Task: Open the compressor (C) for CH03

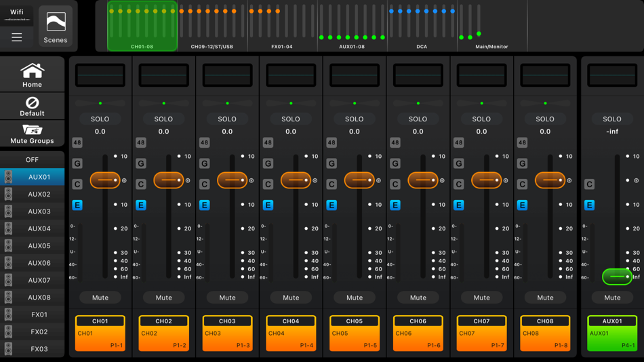Action: click(205, 184)
